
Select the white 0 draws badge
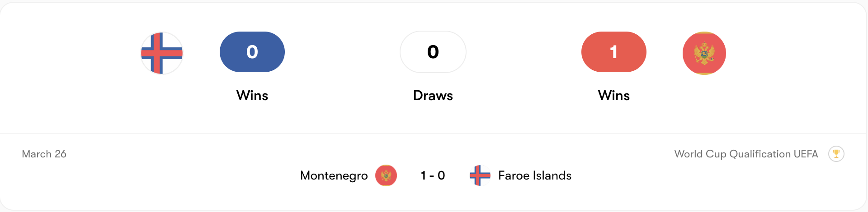point(433,52)
